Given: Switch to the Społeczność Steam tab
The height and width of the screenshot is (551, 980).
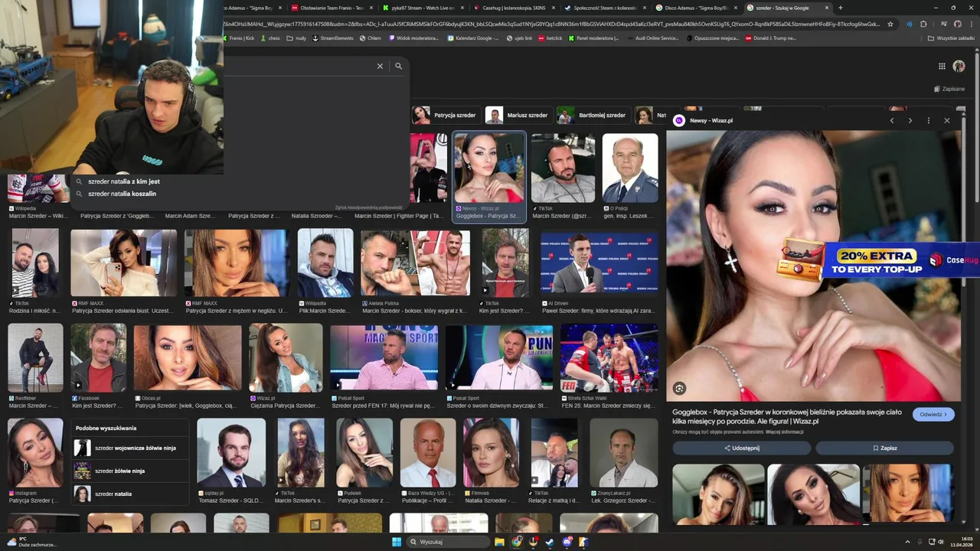Looking at the screenshot, I should 604,8.
